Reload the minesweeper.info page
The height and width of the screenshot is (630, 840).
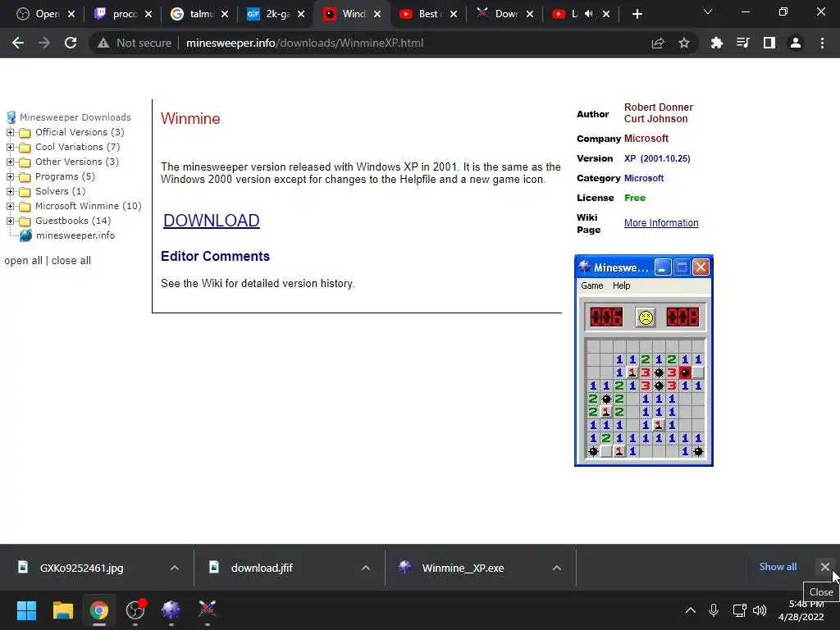click(x=71, y=43)
